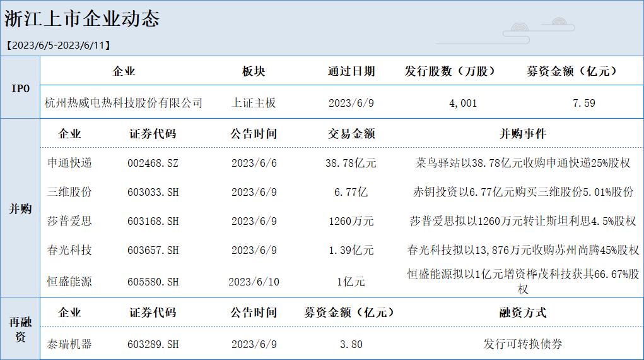The width and height of the screenshot is (644, 360).
Task: Click the header 发行股数（万股）
Action: click(450, 71)
